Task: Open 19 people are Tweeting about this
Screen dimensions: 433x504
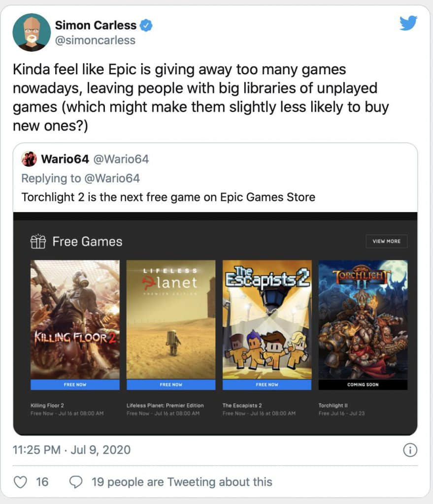Action: 182,482
